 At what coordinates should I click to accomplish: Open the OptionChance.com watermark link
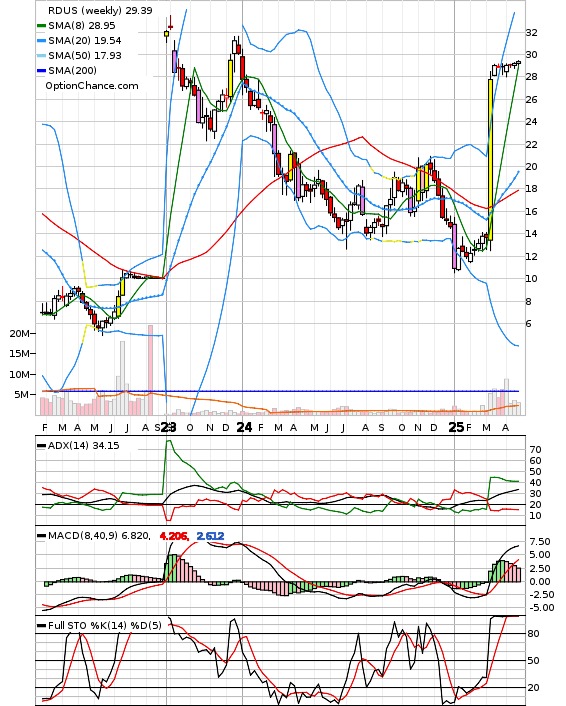92,86
